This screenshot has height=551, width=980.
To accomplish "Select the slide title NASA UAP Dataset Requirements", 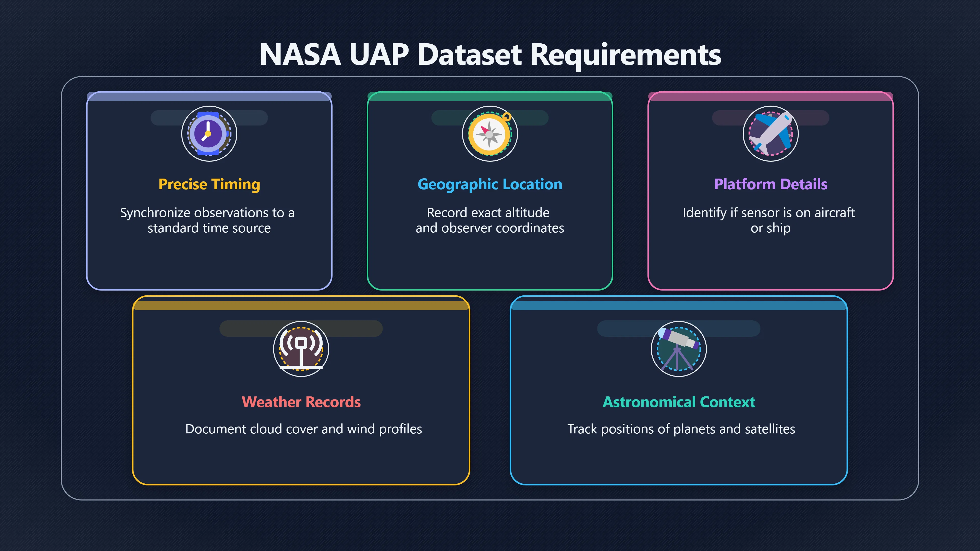I will point(490,55).
